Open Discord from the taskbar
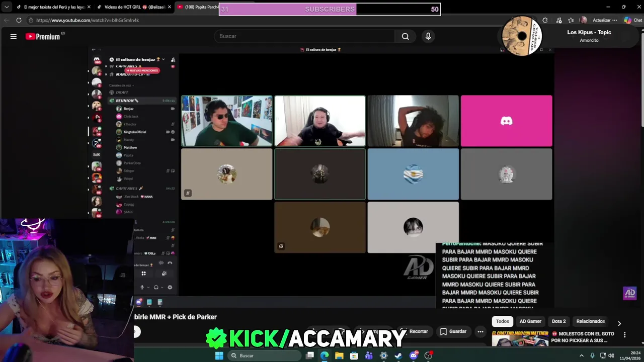Screen dimensions: 644x362 pyautogui.click(x=414, y=355)
